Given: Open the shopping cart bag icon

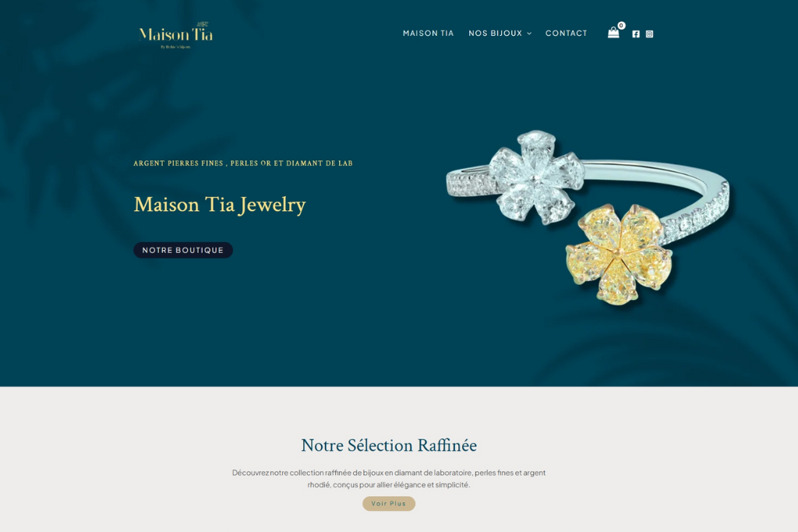Looking at the screenshot, I should point(613,33).
